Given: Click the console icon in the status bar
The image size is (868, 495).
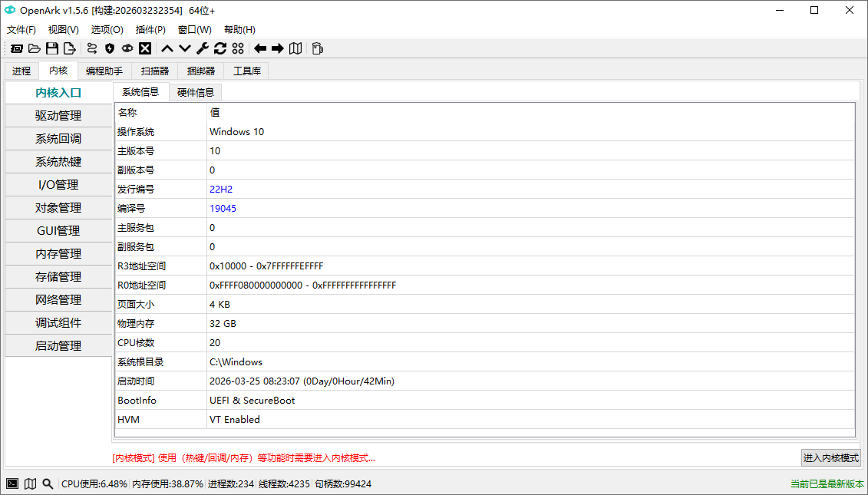Looking at the screenshot, I should pyautogui.click(x=12, y=484).
